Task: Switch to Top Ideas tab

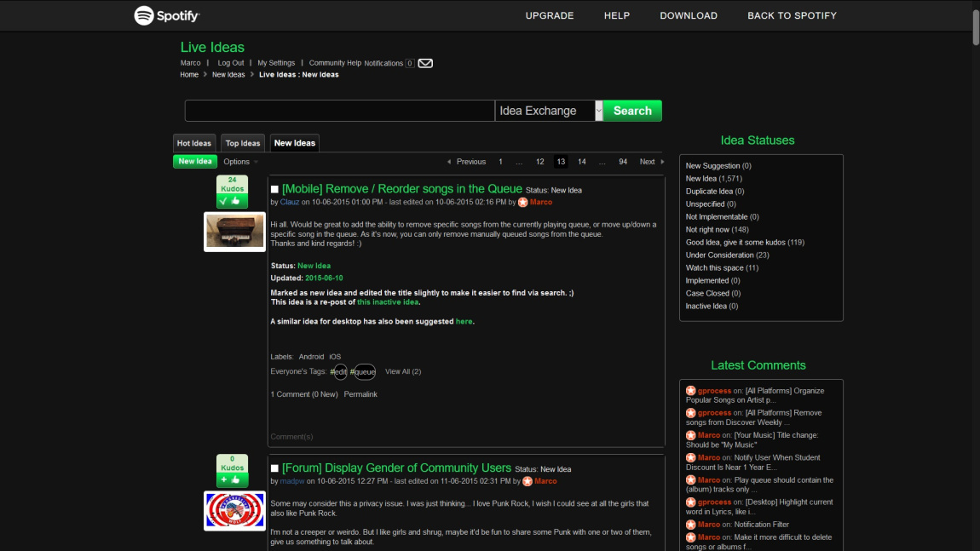Action: (x=243, y=143)
